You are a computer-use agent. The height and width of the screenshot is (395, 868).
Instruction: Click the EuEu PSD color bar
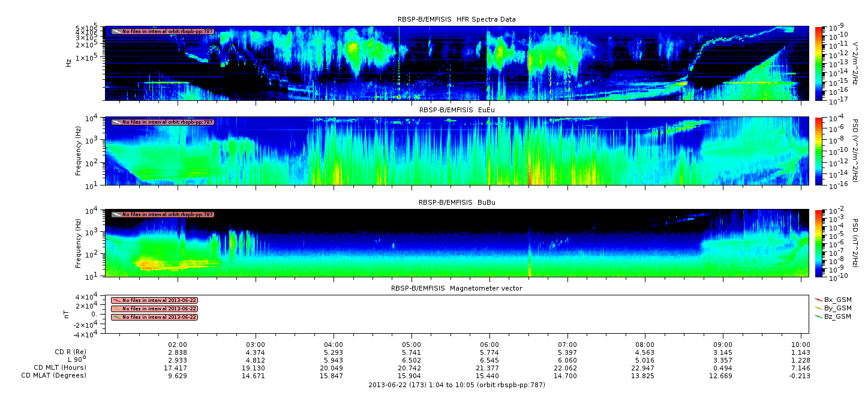click(x=819, y=151)
